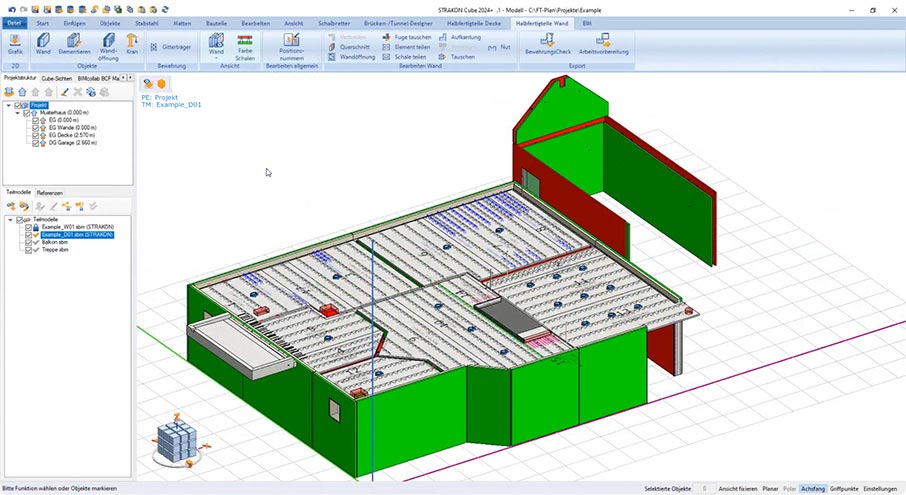Open the Positionsnummern function
Screen dimensions: 906x495
(292, 45)
